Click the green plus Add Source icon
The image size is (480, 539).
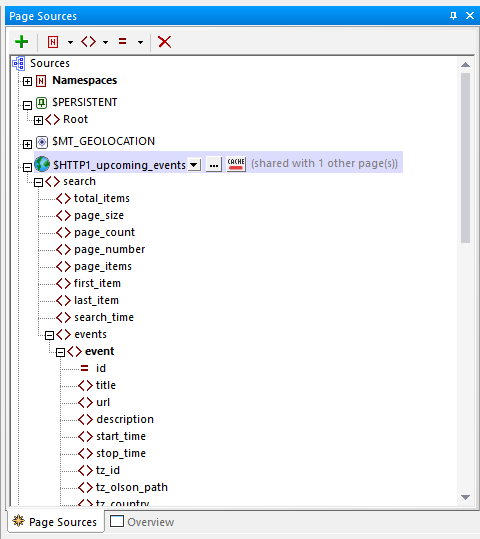click(x=21, y=42)
